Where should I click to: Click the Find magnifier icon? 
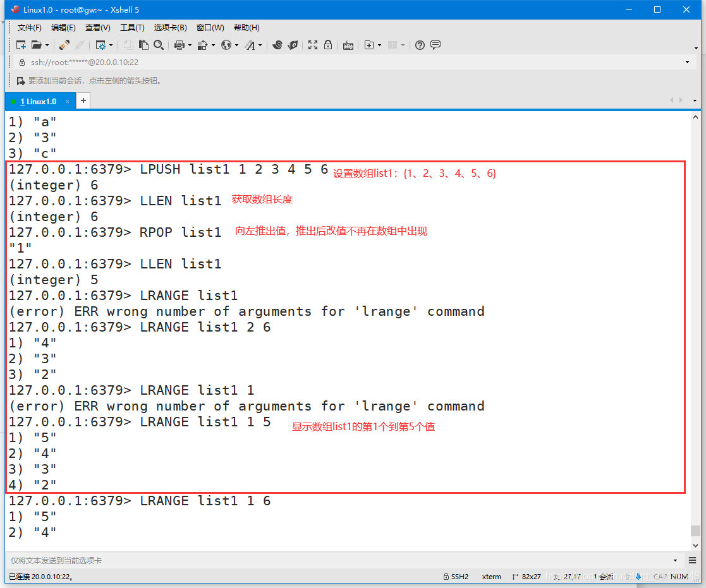coord(159,45)
